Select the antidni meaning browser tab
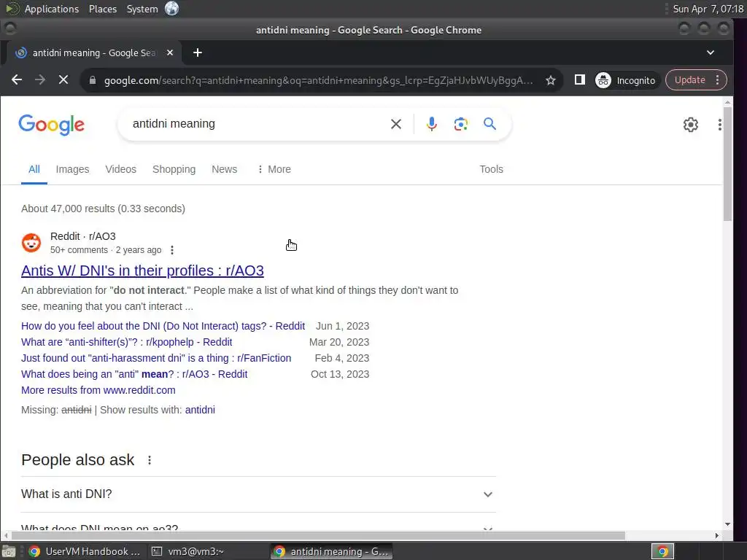This screenshot has height=560, width=747. pos(94,52)
